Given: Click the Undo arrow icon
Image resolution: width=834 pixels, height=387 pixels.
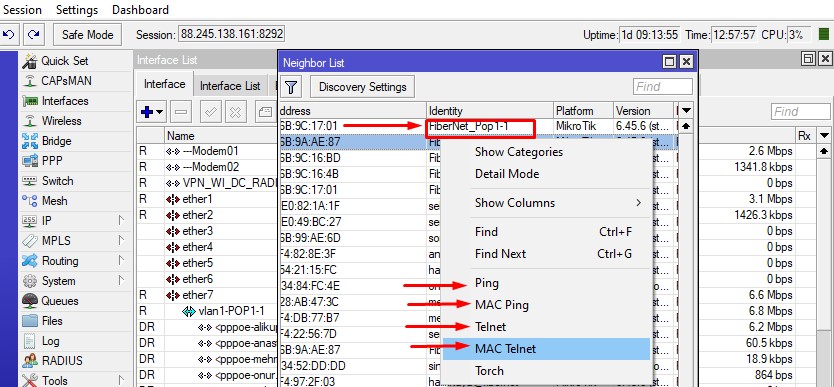Looking at the screenshot, I should 9,35.
